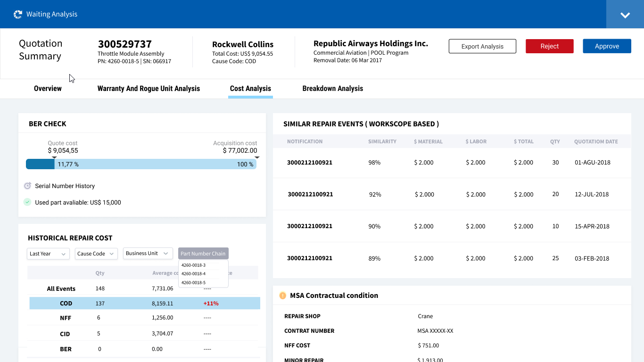644x362 pixels.
Task: Reject the quotation
Action: (550, 46)
